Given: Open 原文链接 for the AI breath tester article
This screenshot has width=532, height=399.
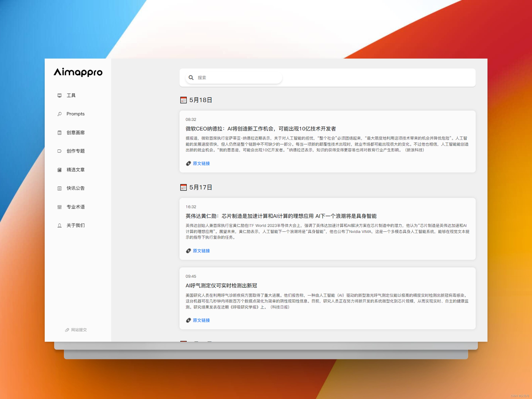Looking at the screenshot, I should coord(201,320).
